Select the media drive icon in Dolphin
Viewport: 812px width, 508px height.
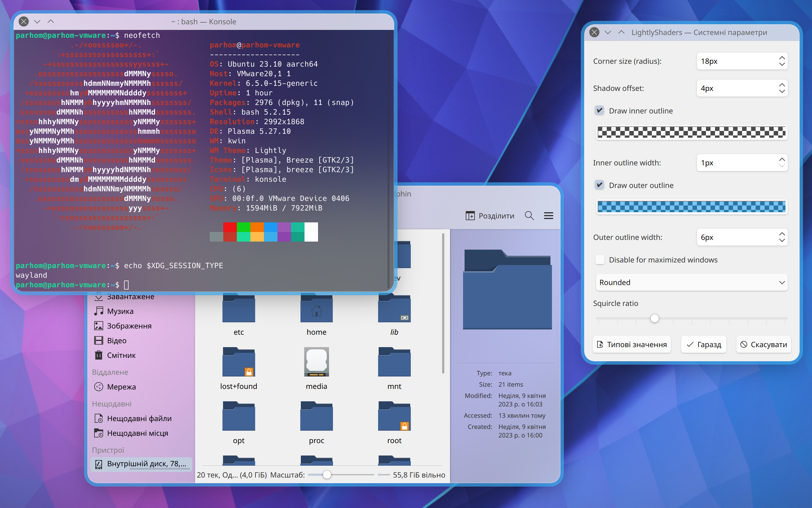coord(316,362)
